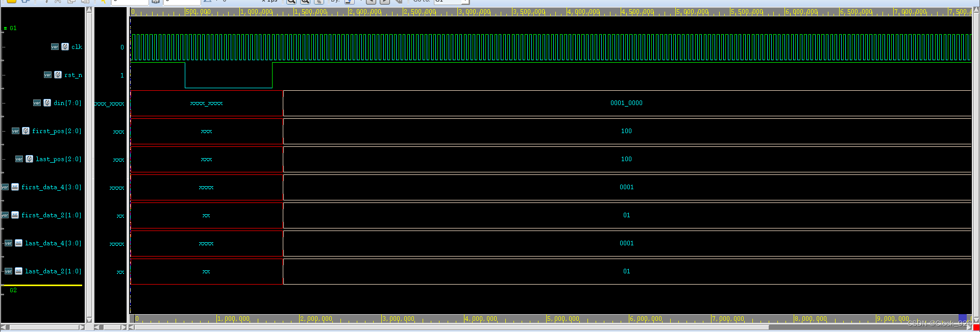Screen dimensions: 980x332
Task: Select the last_data_4[3:0] signal
Action: point(53,243)
